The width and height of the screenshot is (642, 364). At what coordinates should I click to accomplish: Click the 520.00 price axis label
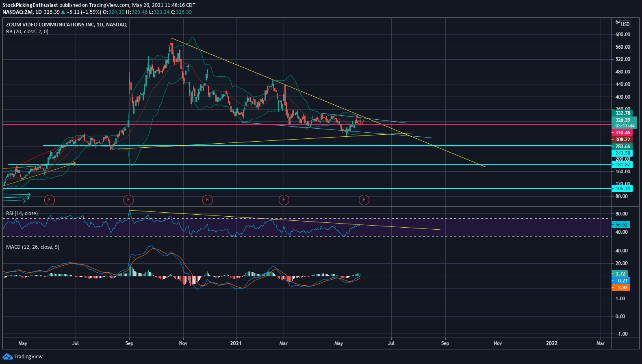point(623,59)
